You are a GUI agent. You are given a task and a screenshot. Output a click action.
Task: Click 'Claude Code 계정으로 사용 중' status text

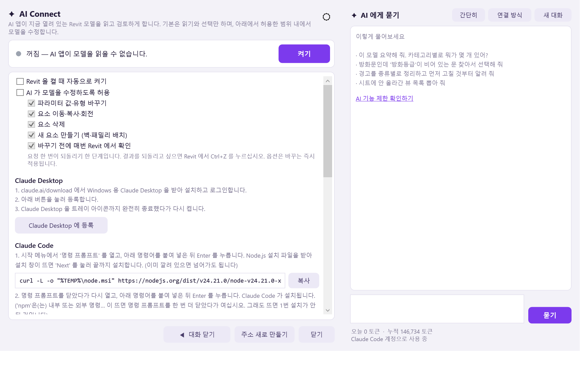(x=389, y=339)
